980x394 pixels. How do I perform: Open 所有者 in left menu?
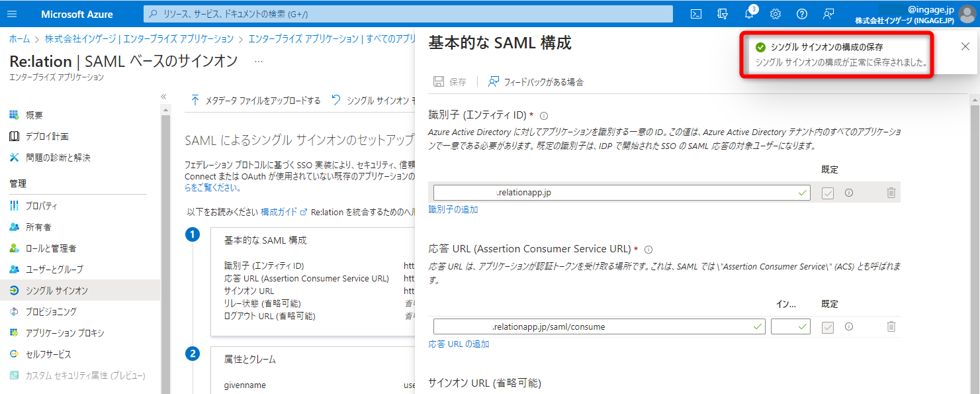click(80, 227)
